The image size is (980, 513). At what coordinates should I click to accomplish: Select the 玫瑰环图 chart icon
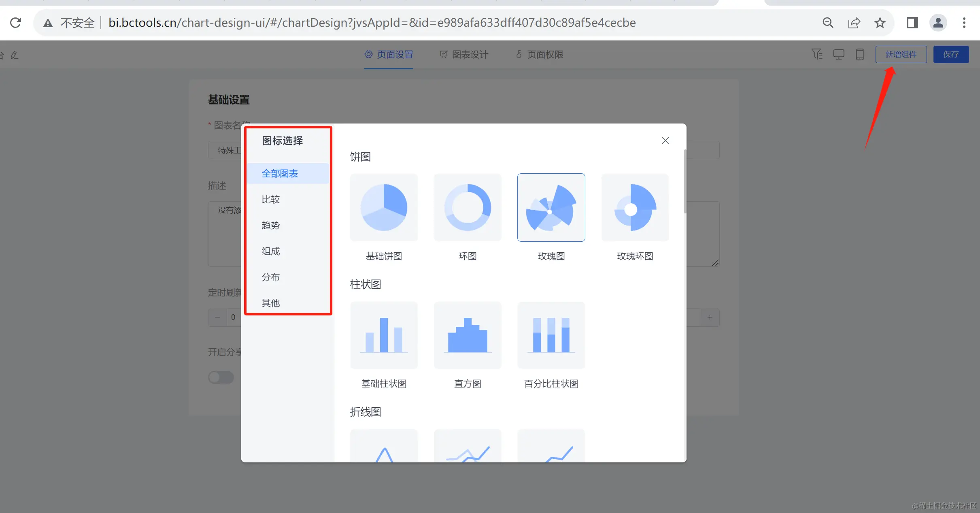pos(635,208)
